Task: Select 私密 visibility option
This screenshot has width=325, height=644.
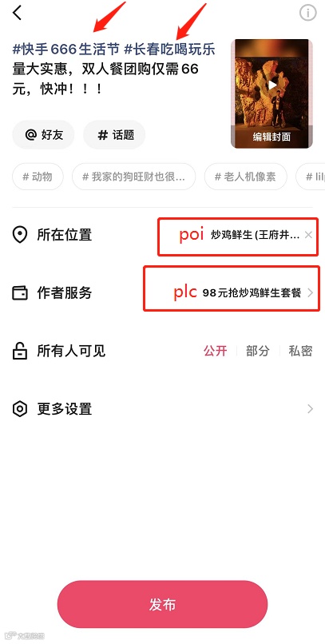Action: click(x=300, y=351)
